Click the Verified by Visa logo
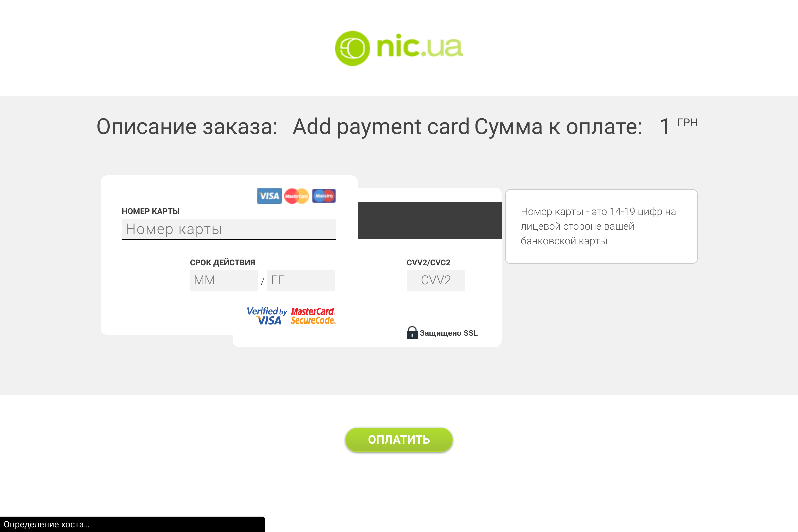 pos(267,316)
